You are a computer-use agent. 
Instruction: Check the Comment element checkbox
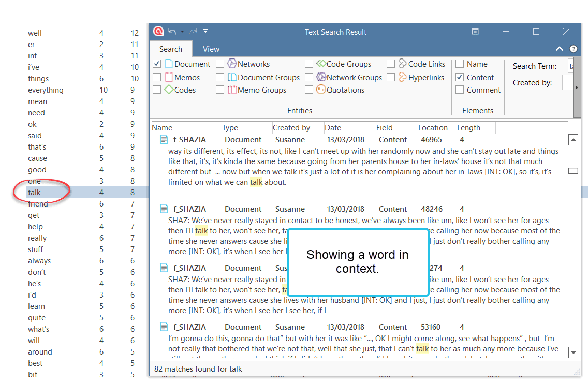460,90
